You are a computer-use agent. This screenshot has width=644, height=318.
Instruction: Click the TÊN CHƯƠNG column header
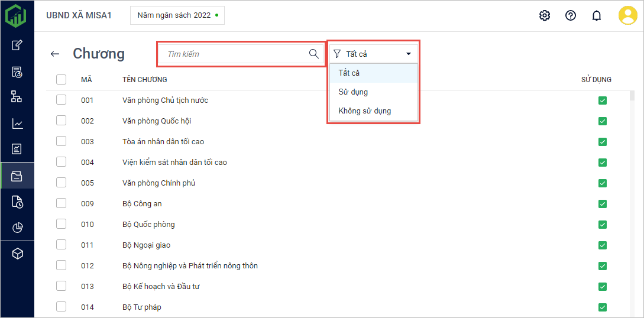145,79
